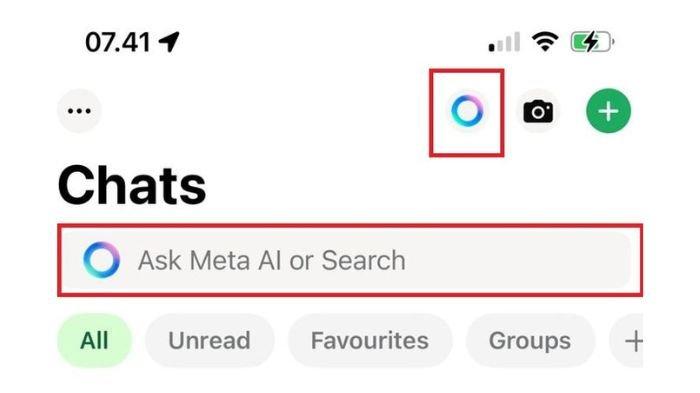Tap the location arrow next to time
The image size is (700, 393).
pos(169,42)
